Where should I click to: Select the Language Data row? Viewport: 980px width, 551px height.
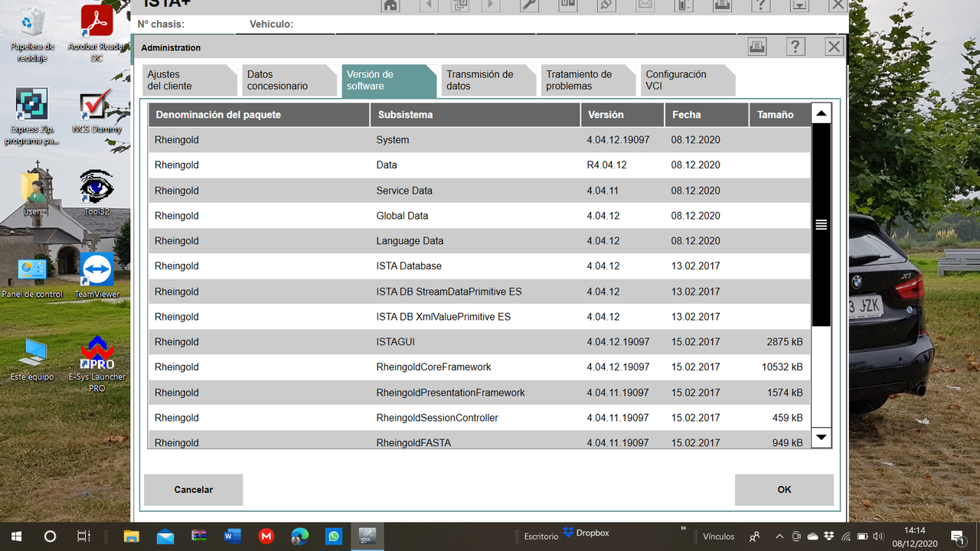point(479,241)
